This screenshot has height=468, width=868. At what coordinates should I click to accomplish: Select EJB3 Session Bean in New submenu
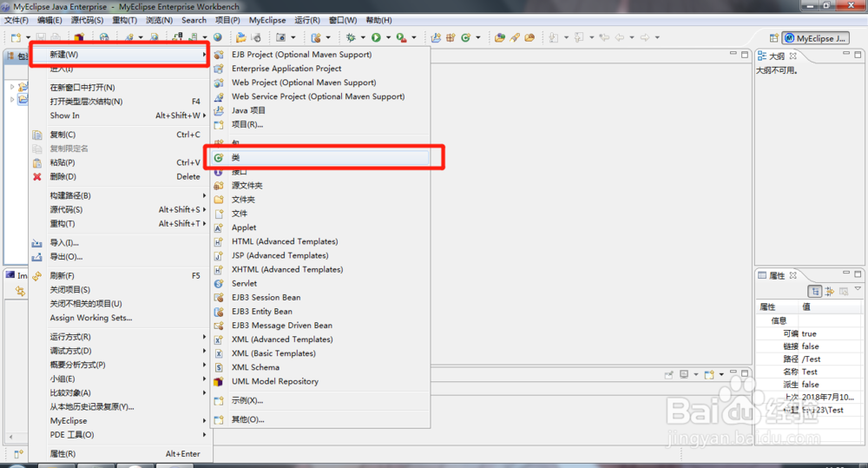tap(321, 298)
